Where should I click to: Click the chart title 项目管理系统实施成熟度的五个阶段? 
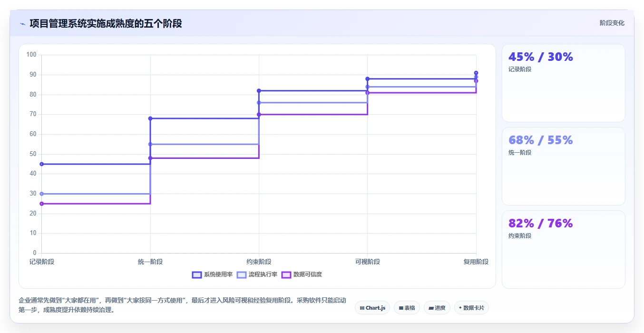pos(106,24)
